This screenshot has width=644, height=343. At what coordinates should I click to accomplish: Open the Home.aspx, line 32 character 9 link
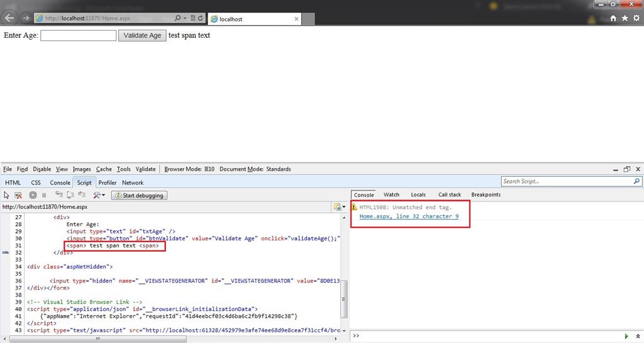pos(409,216)
